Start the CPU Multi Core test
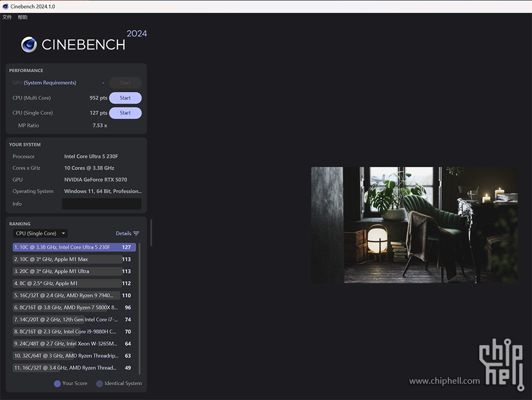 [125, 98]
